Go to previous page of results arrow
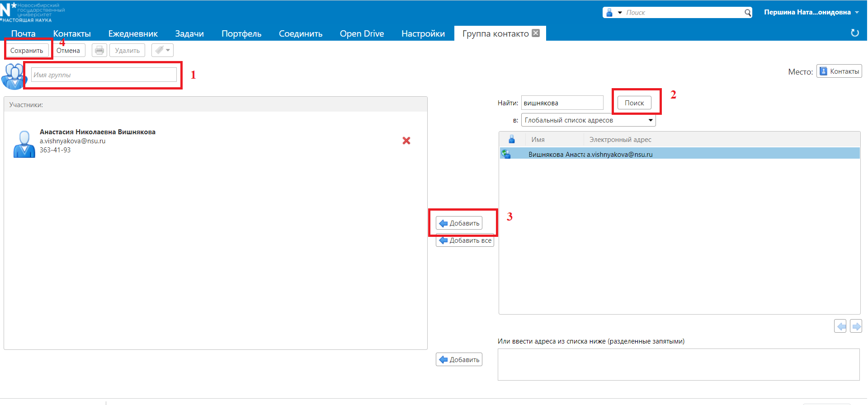868x405 pixels. [x=840, y=326]
